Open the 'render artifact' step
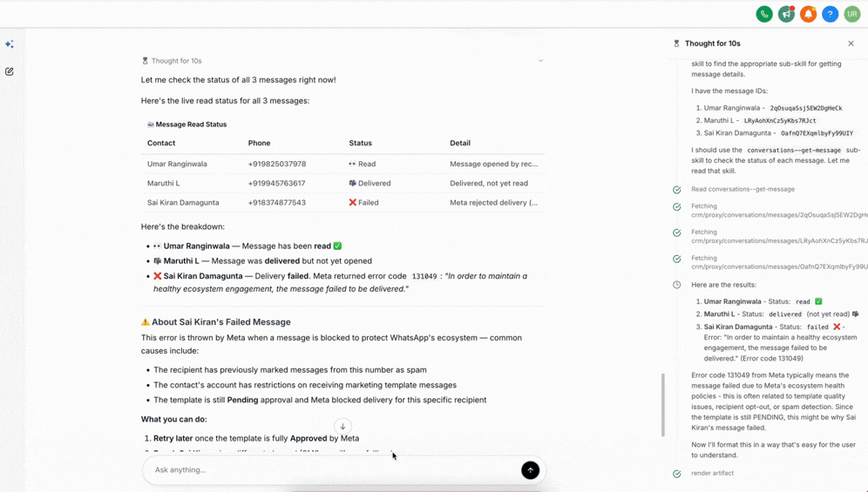868x492 pixels. (712, 474)
